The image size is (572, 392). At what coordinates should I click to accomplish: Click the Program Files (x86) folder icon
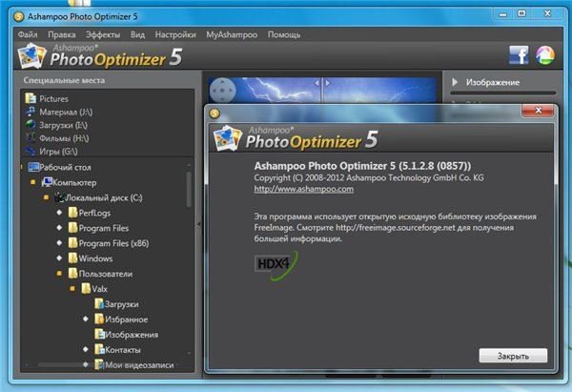(x=73, y=243)
